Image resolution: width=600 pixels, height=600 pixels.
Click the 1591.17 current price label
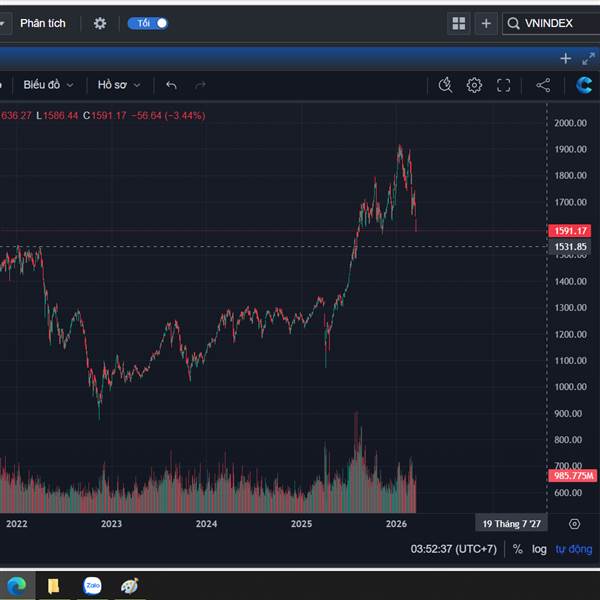click(569, 231)
